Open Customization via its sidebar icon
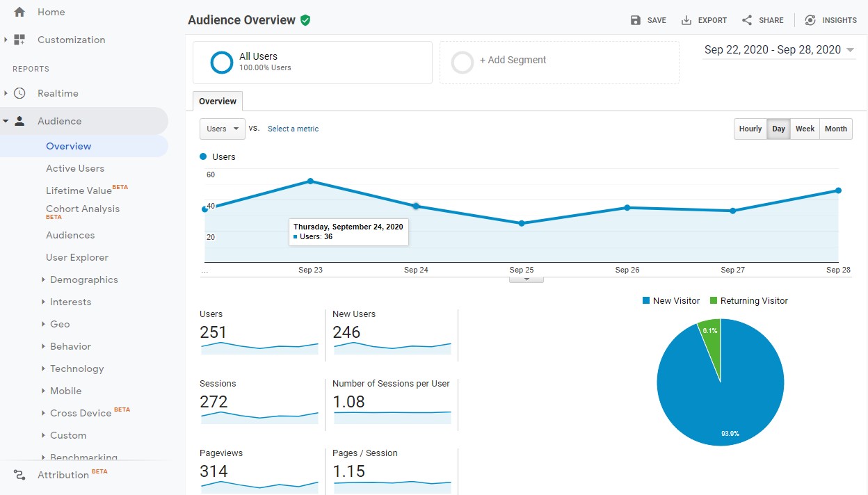Image resolution: width=868 pixels, height=495 pixels. click(x=18, y=40)
